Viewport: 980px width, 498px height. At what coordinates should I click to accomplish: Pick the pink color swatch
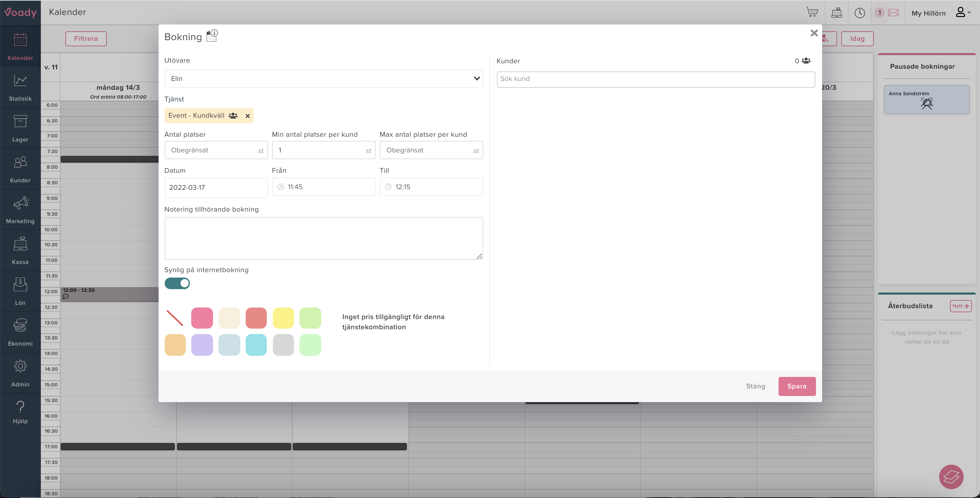tap(202, 318)
